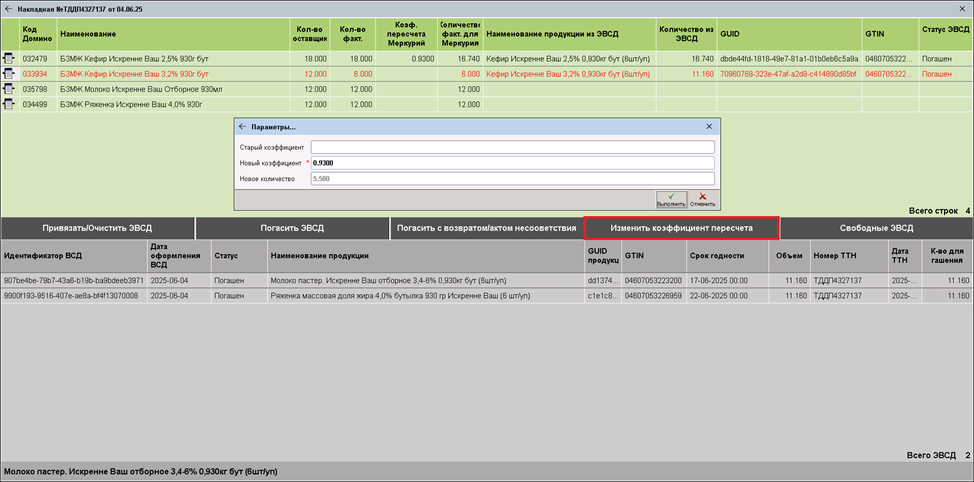Open Свободные ЭВСД
Screen dimensions: 974x482
(x=876, y=228)
